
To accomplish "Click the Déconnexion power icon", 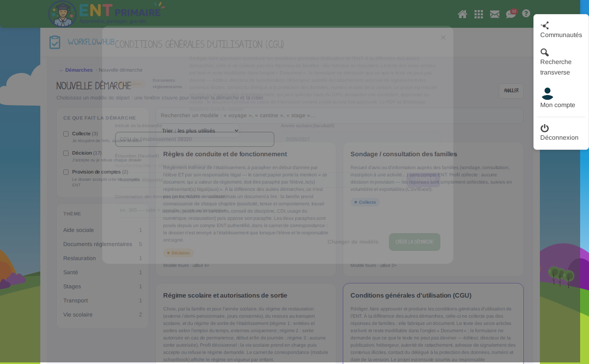I will [545, 128].
